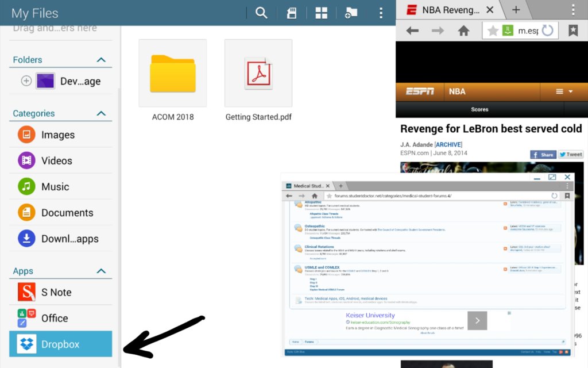588x368 pixels.
Task: Open a new tab in the ESPN browser
Action: 516,10
